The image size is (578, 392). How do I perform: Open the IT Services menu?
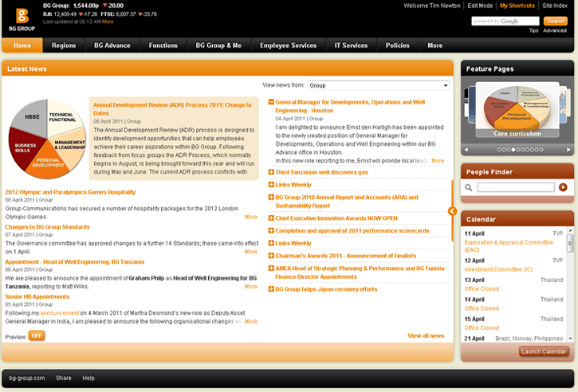coord(352,45)
